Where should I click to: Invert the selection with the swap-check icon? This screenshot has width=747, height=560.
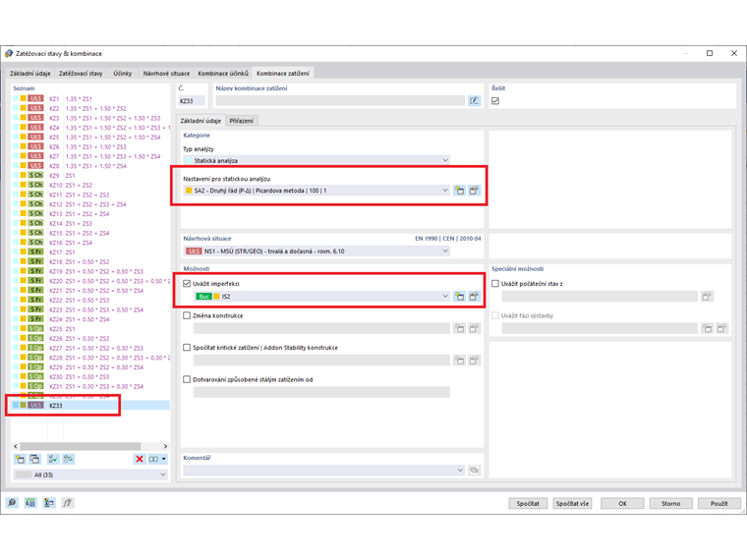[x=68, y=459]
